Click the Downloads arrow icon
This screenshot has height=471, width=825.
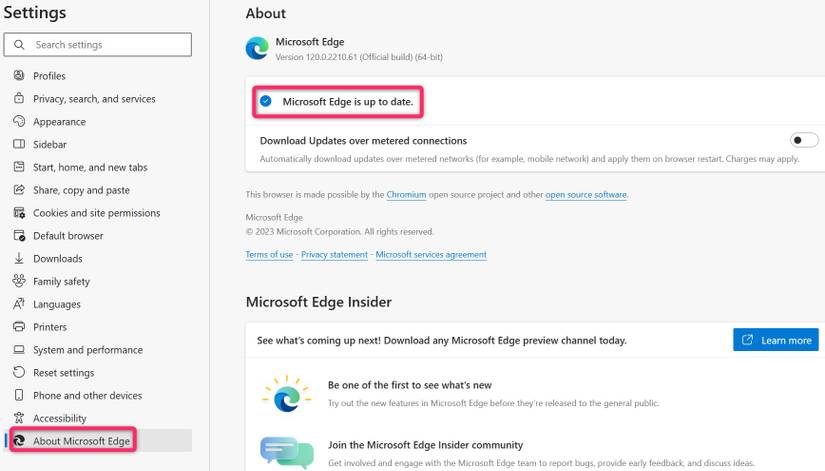(x=19, y=259)
